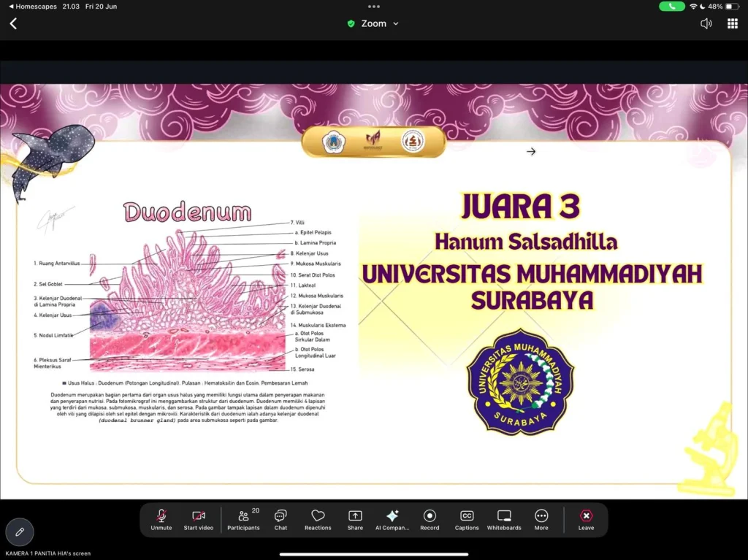Unmute your microphone

[161, 518]
